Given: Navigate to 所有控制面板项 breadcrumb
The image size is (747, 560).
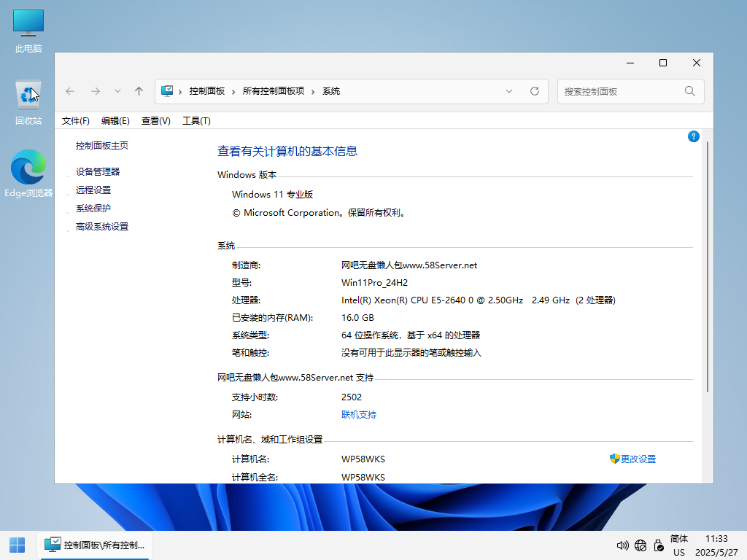Looking at the screenshot, I should click(x=274, y=91).
